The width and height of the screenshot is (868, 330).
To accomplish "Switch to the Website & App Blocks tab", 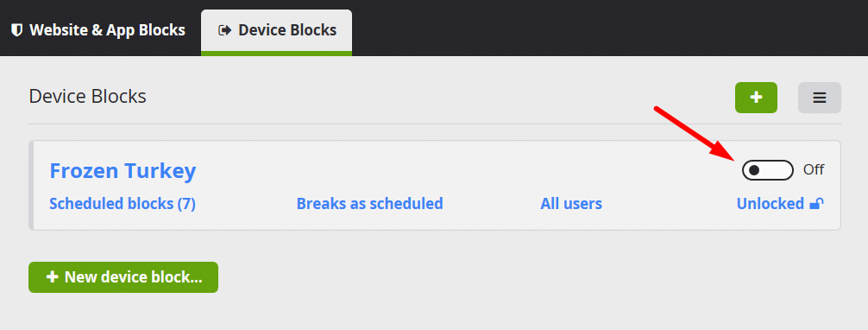I will (x=98, y=30).
